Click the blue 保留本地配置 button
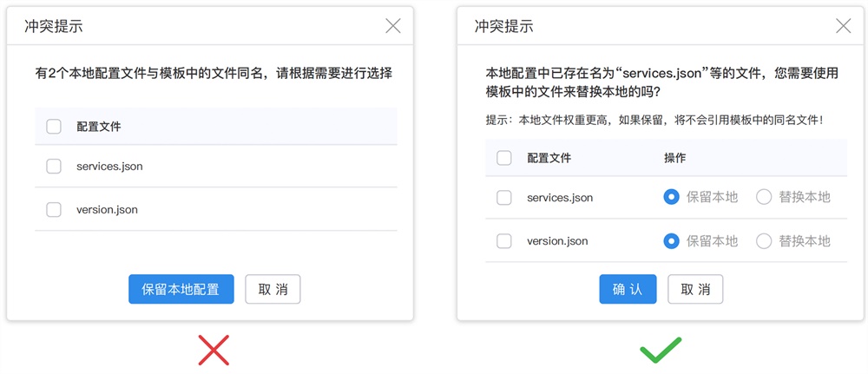The height and width of the screenshot is (374, 868). (x=181, y=289)
